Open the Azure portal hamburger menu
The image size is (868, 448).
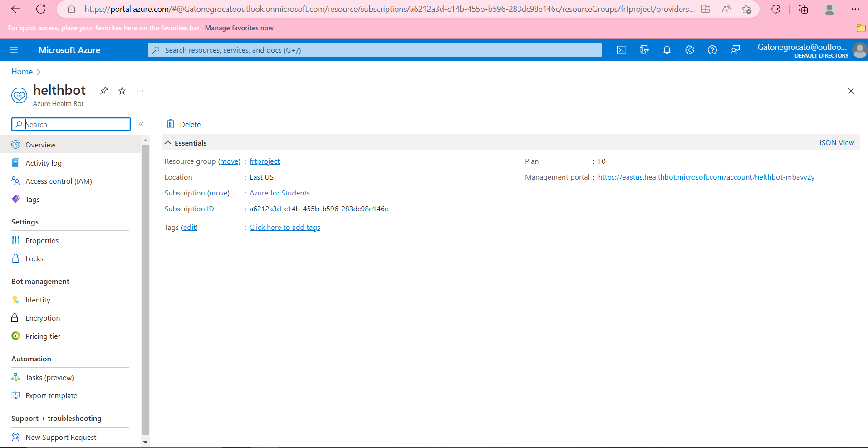14,50
